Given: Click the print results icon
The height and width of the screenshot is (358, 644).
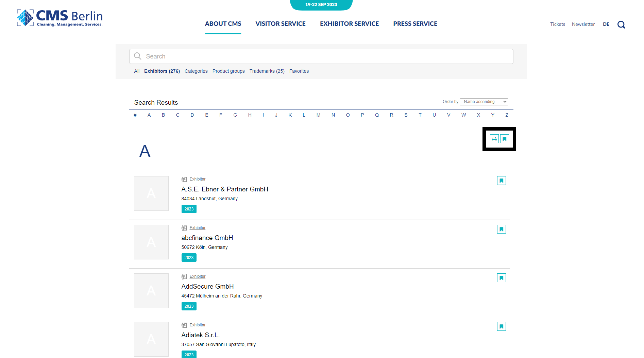Looking at the screenshot, I should pos(494,139).
